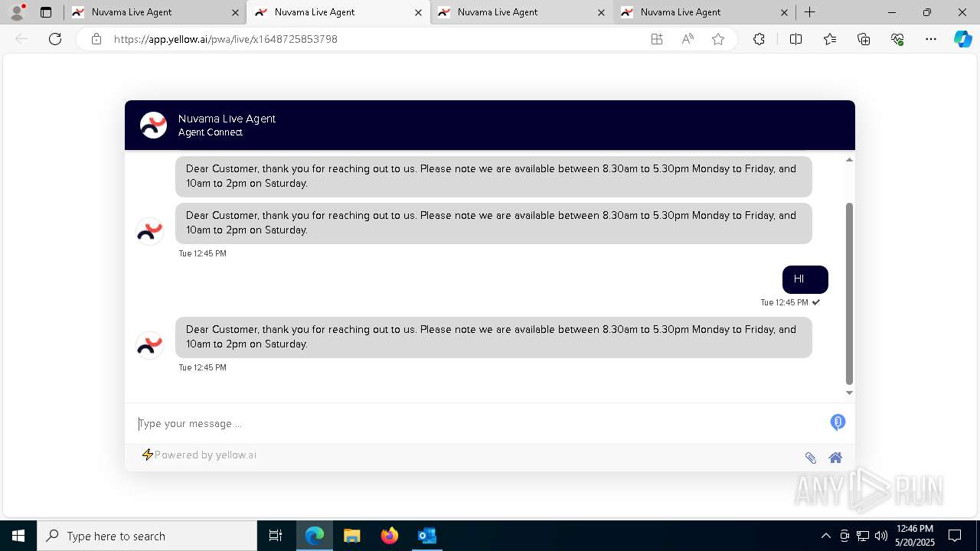
Task: Click the Nuvama logo in chat header
Action: tap(153, 125)
